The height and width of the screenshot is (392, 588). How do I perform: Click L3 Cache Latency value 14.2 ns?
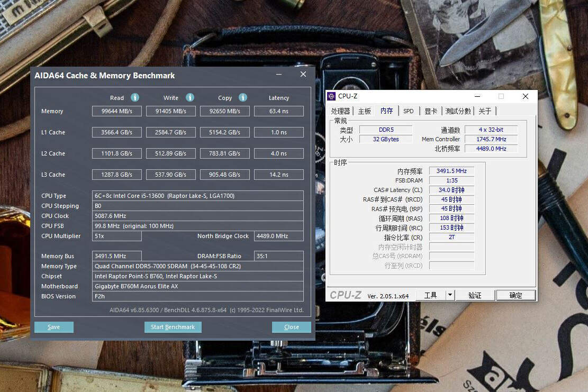click(278, 174)
